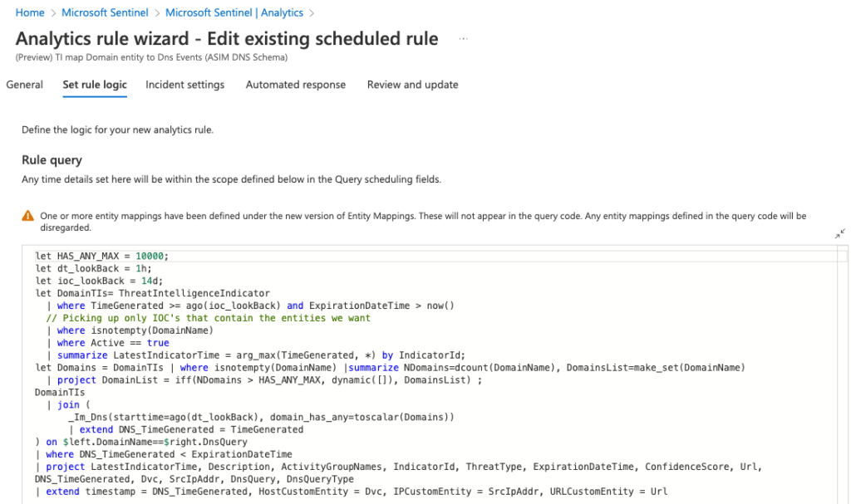Click the 'Rule query' heading
Viewport: 851px width, 504px height.
click(52, 160)
